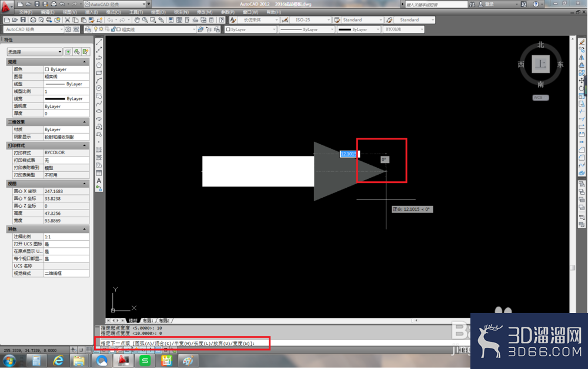Open the ByLayer lineweight dropdown
The image size is (588, 369).
[359, 29]
